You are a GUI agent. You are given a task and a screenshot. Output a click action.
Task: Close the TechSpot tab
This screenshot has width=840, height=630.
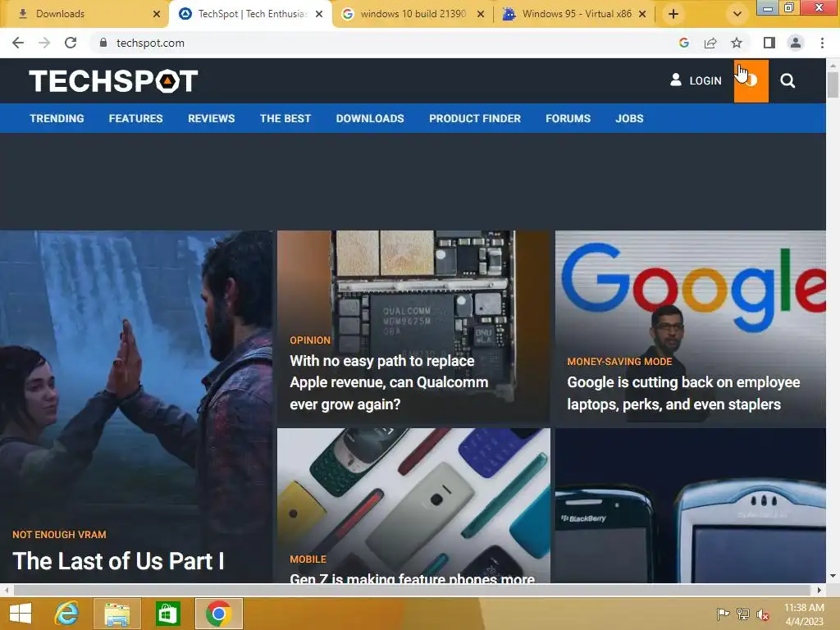pyautogui.click(x=319, y=14)
